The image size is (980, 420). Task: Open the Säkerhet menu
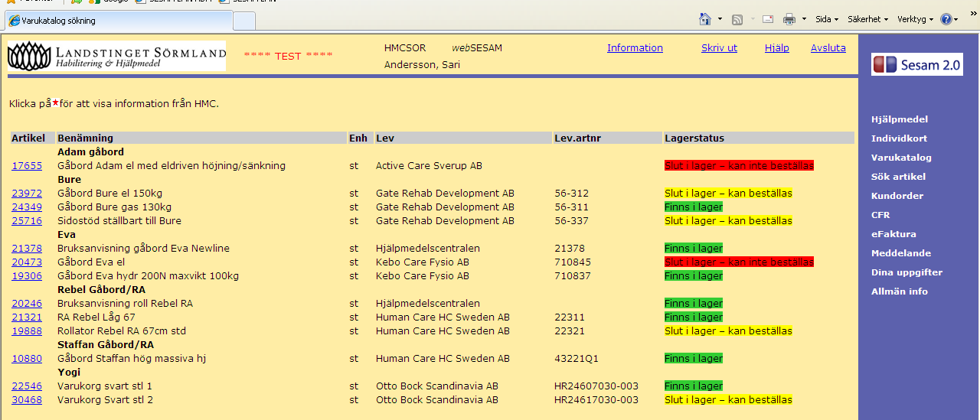(867, 19)
